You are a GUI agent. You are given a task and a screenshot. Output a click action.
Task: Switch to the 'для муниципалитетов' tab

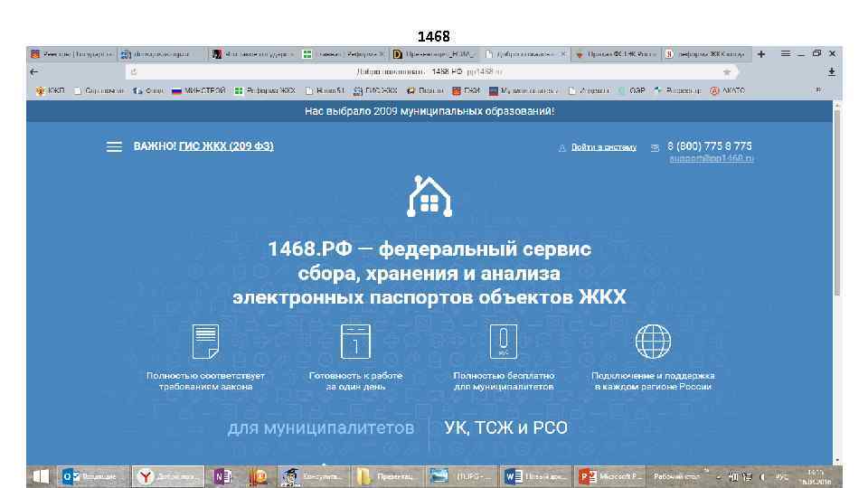pyautogui.click(x=321, y=428)
